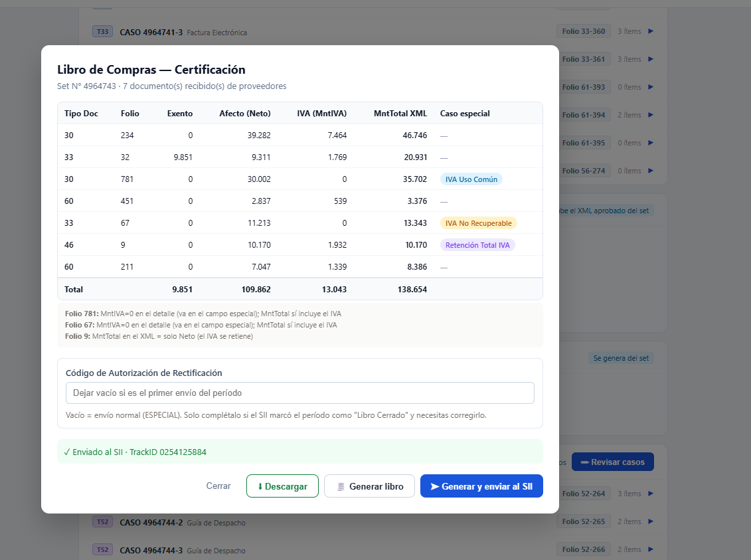Click the Descargar button

tap(283, 486)
